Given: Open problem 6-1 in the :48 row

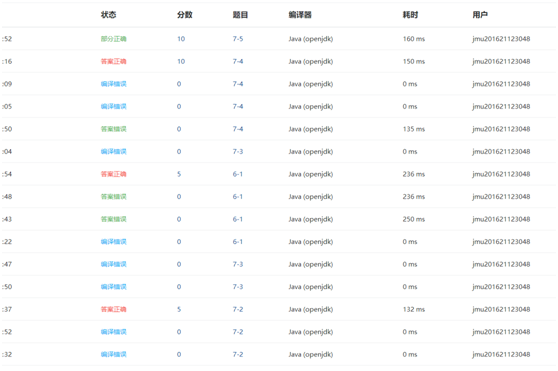Looking at the screenshot, I should point(238,197).
